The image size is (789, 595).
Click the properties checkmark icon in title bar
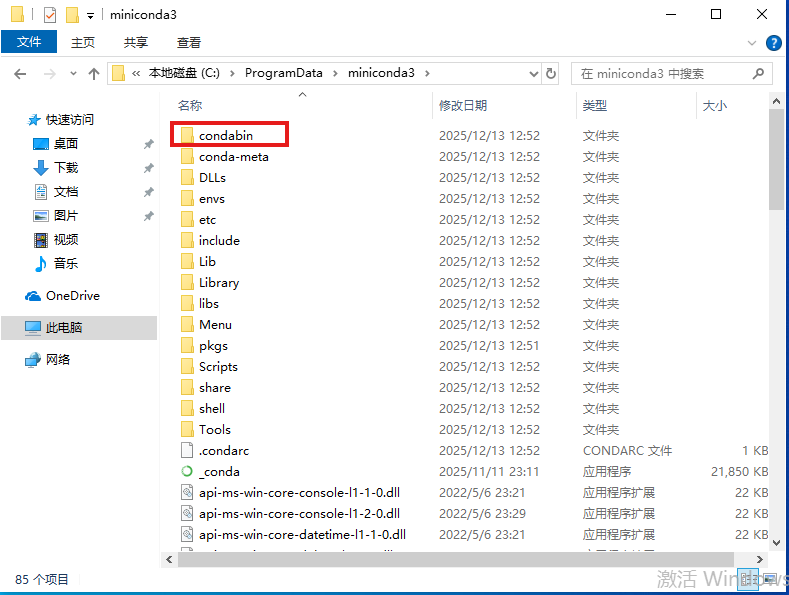coord(49,15)
